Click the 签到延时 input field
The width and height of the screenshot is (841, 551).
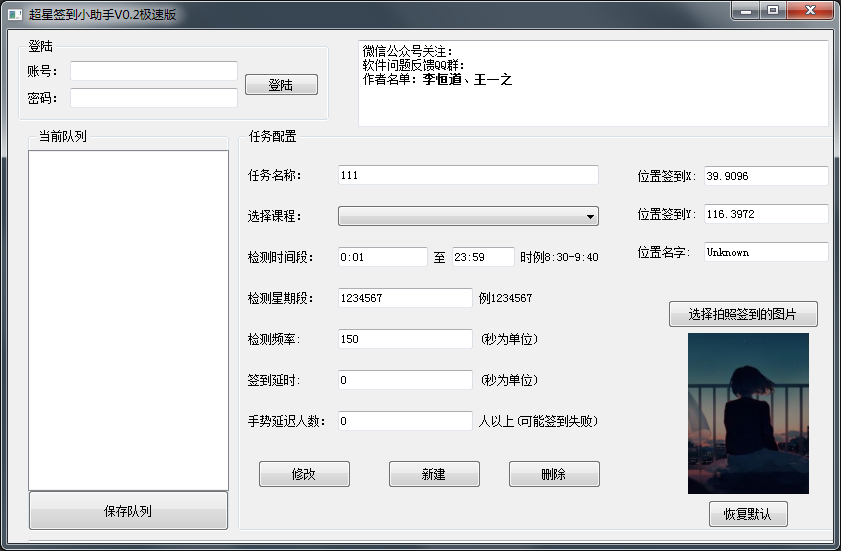coord(405,380)
